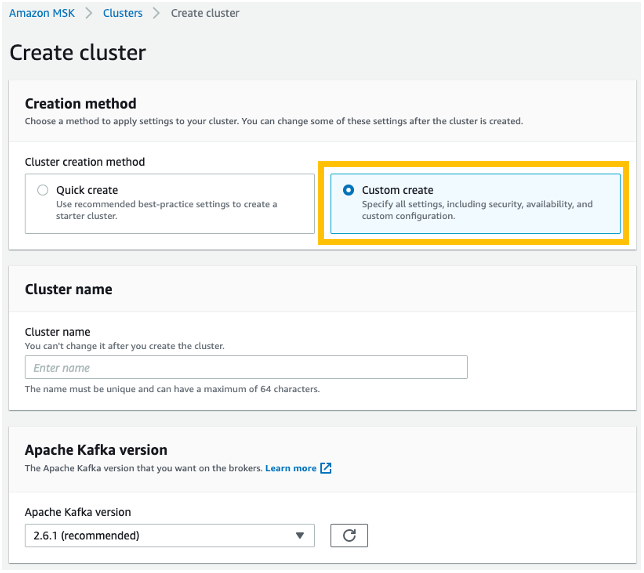Image resolution: width=644 pixels, height=573 pixels.
Task: Click the Custom create description text
Action: pos(477,210)
